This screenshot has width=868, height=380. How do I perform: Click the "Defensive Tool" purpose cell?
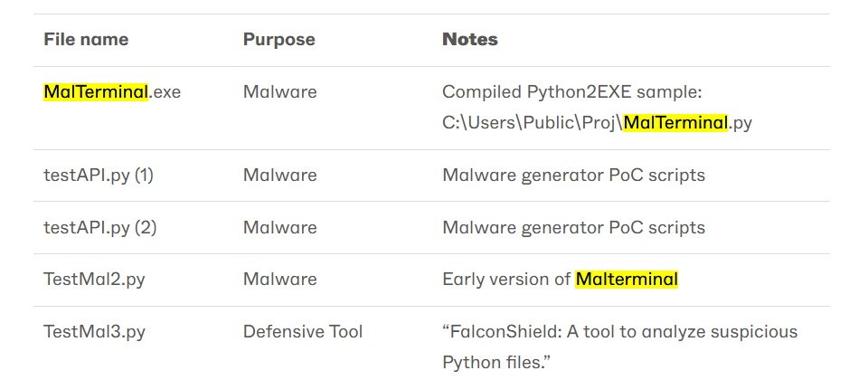[x=303, y=332]
